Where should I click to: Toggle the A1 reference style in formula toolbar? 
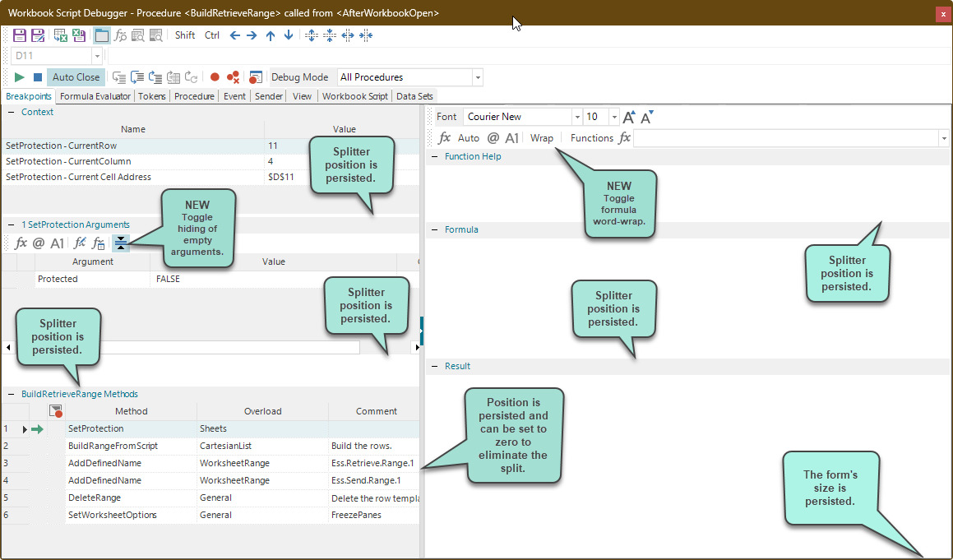[512, 138]
